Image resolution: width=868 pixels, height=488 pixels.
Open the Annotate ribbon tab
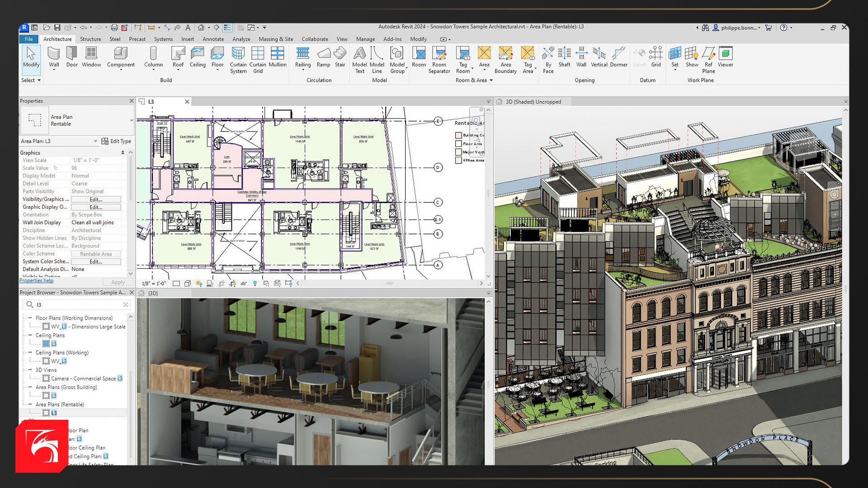(x=213, y=39)
